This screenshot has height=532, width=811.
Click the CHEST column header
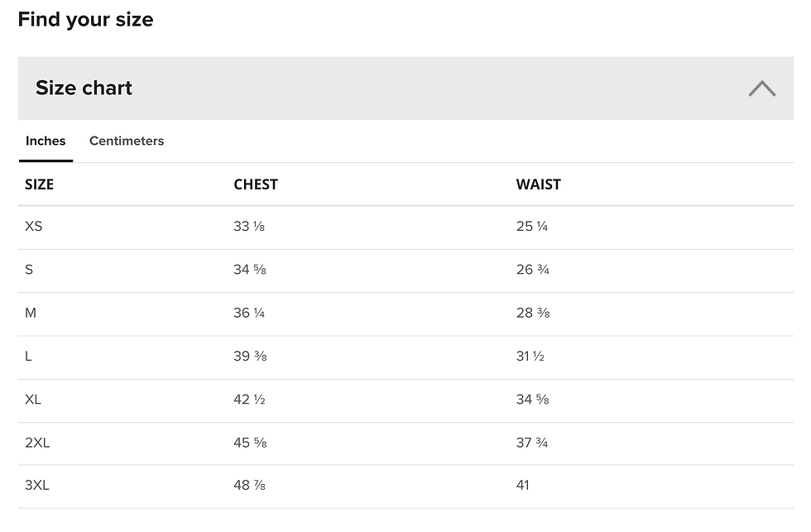(256, 185)
